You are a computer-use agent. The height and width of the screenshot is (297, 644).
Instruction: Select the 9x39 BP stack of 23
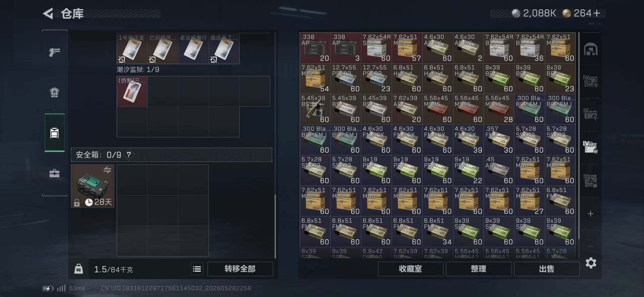point(560,78)
